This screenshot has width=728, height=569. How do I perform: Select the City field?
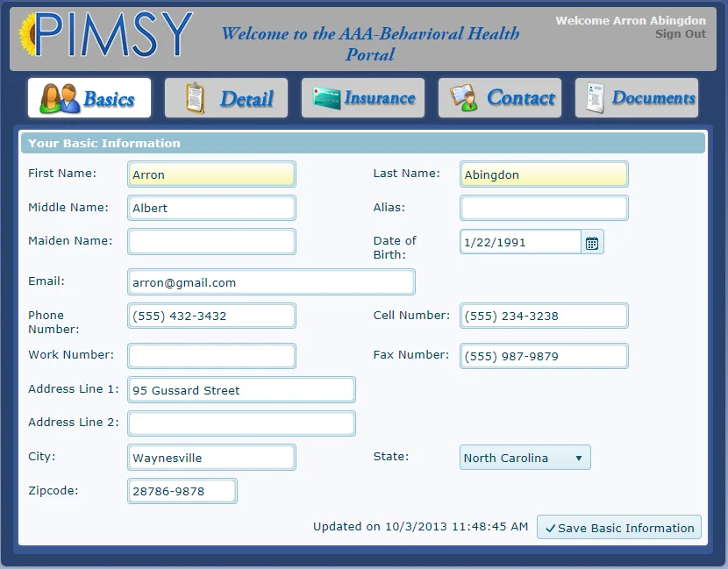(211, 458)
